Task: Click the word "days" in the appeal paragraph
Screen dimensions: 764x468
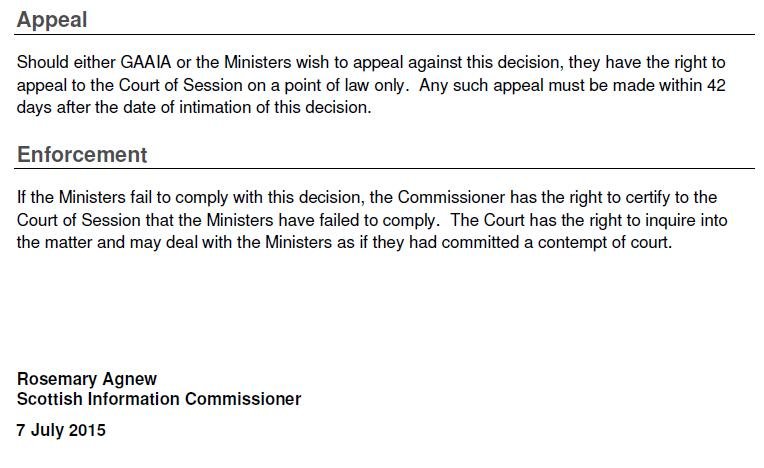Action: [x=35, y=108]
